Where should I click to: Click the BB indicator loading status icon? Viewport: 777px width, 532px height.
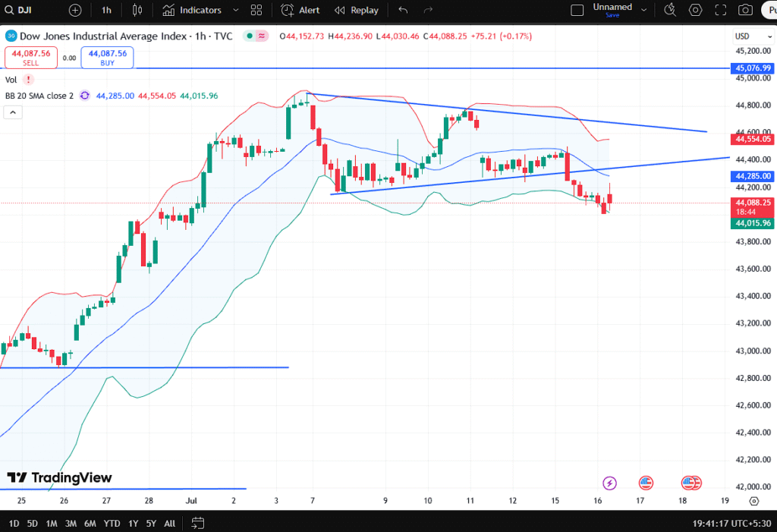coord(85,96)
